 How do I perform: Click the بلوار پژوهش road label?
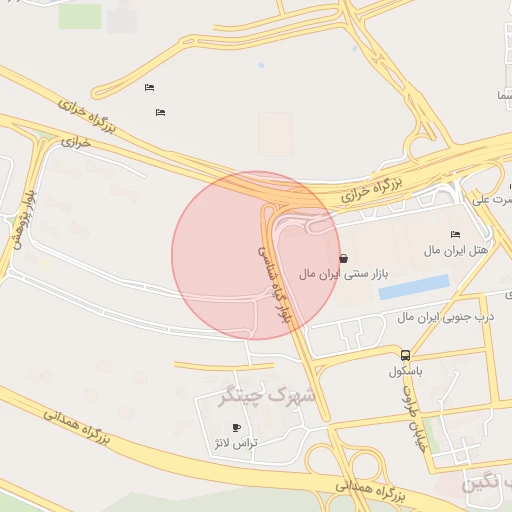pyautogui.click(x=24, y=220)
